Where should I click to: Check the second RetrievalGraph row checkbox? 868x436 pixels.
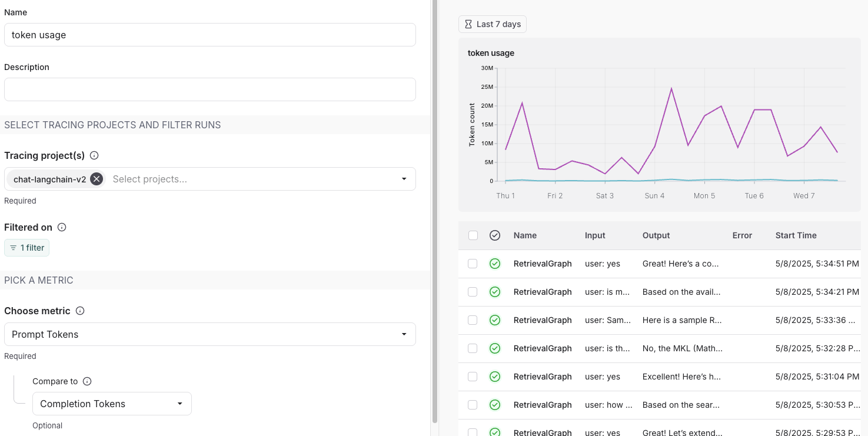[473, 292]
